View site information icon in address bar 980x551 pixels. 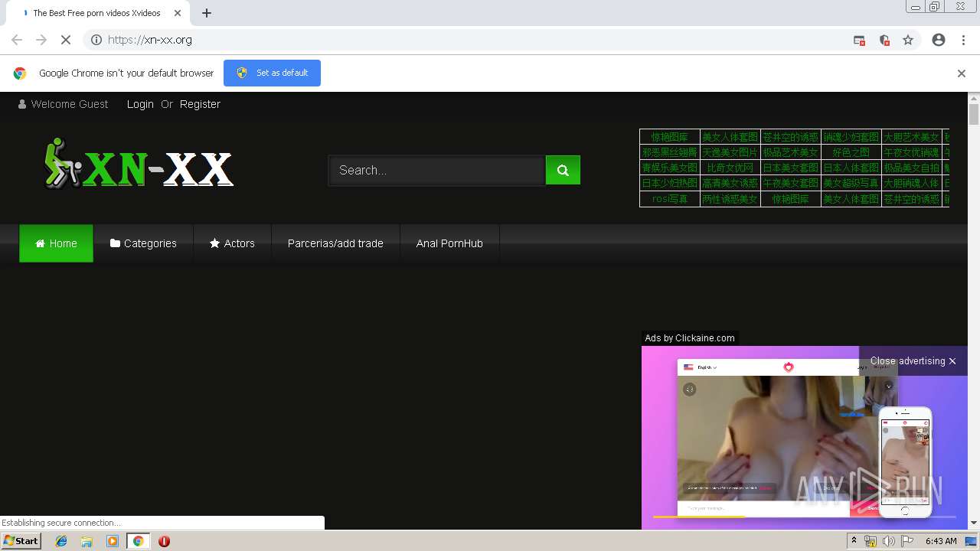(96, 40)
